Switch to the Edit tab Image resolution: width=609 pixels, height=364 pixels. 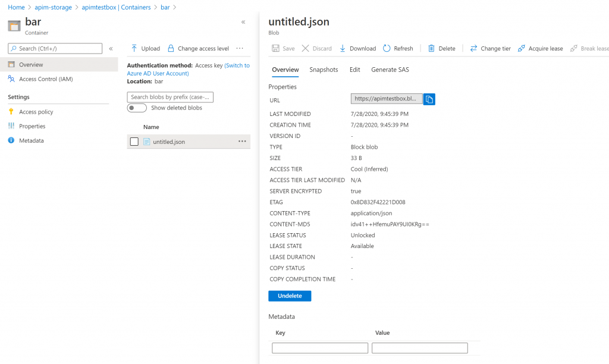tap(354, 70)
